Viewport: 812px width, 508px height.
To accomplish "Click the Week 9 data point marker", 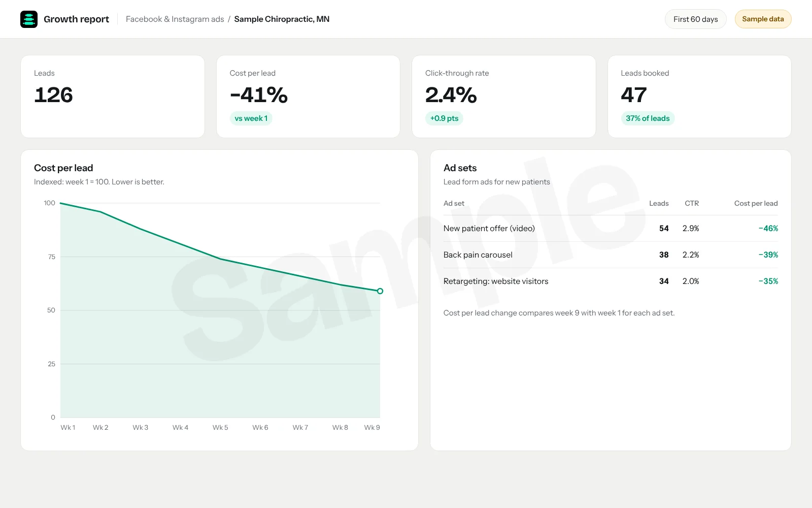I will tap(380, 291).
